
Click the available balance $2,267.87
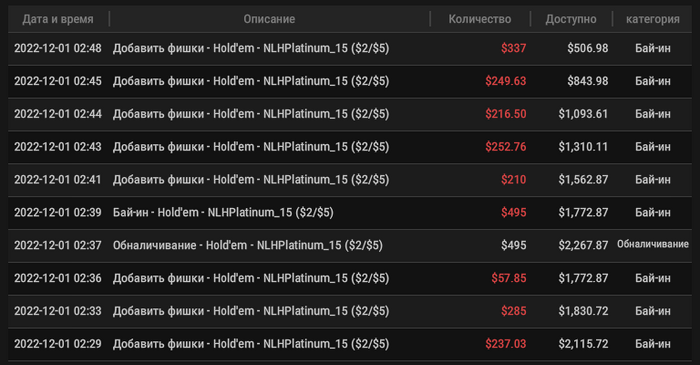(x=583, y=245)
